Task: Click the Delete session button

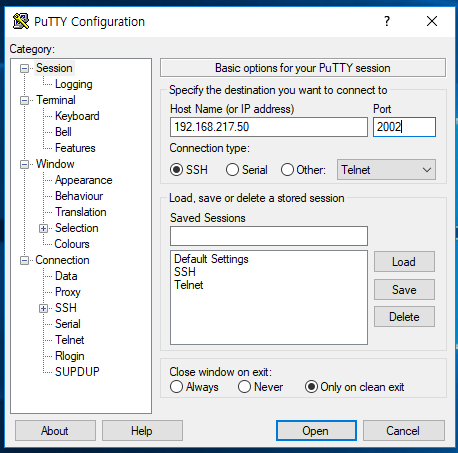Action: tap(404, 317)
